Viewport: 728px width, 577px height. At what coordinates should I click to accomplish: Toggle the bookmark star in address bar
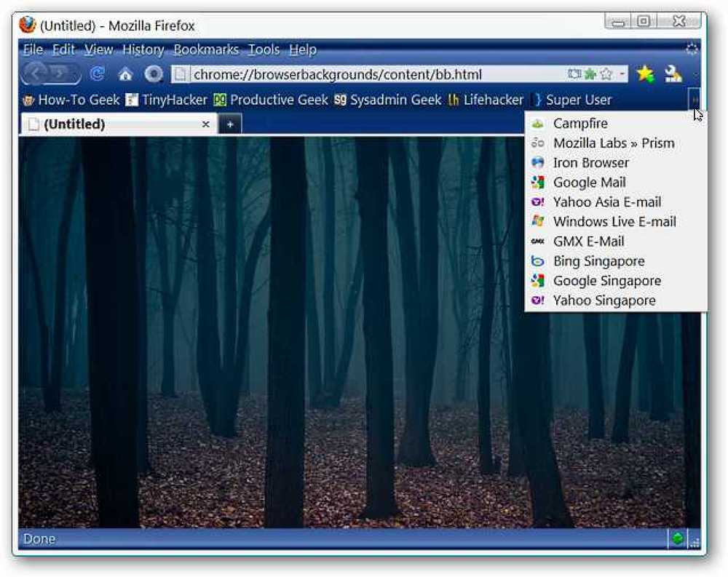point(606,73)
